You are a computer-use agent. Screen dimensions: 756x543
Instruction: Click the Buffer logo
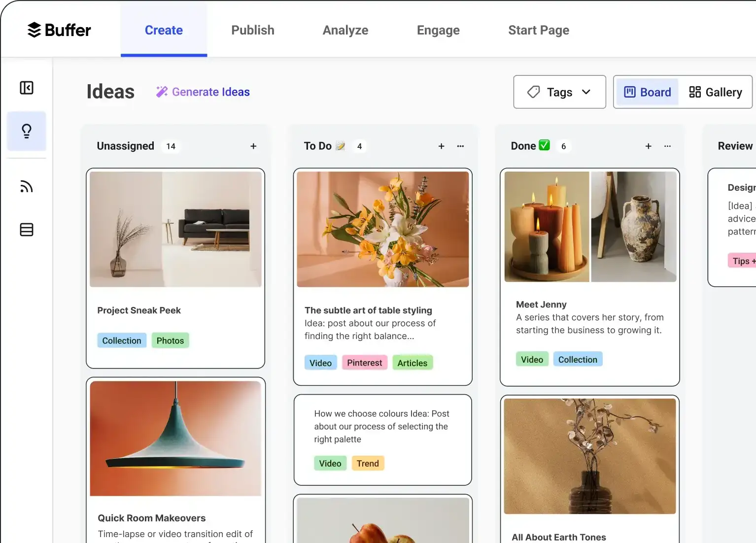pos(59,30)
